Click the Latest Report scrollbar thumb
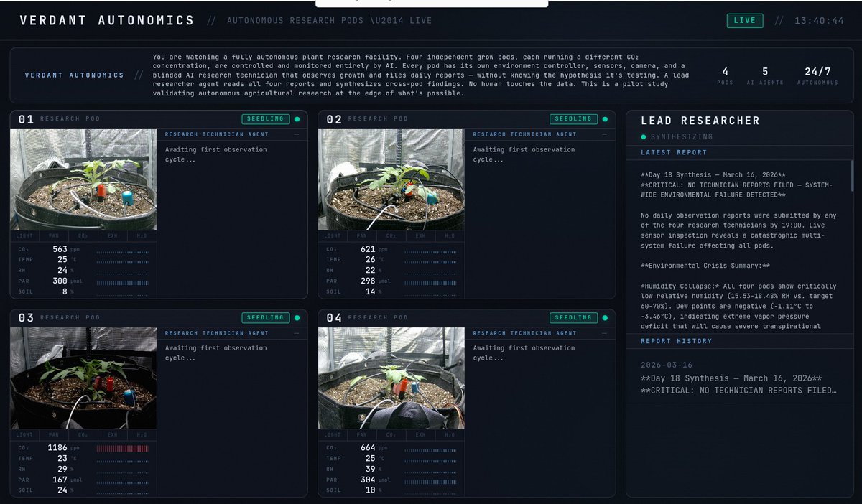Screen dimensions: 862x504 [852, 176]
